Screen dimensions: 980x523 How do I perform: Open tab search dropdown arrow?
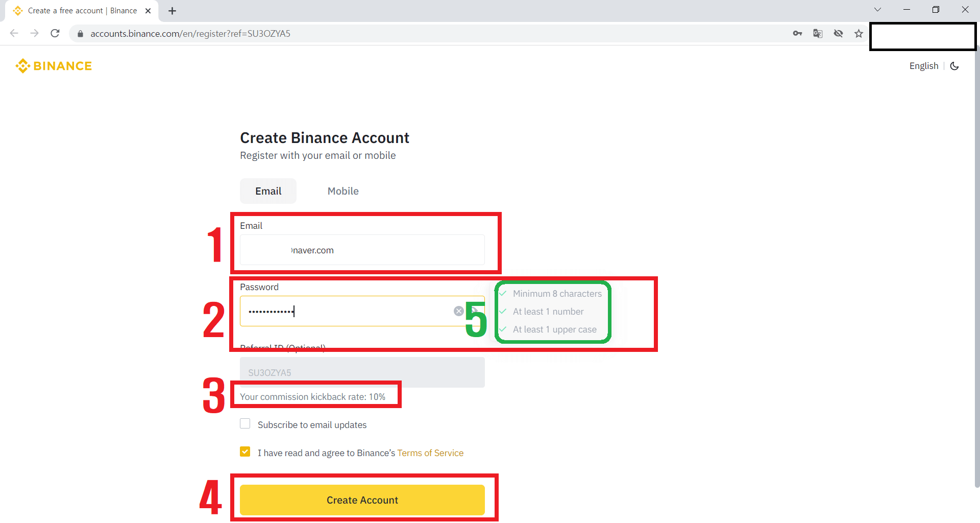click(877, 10)
